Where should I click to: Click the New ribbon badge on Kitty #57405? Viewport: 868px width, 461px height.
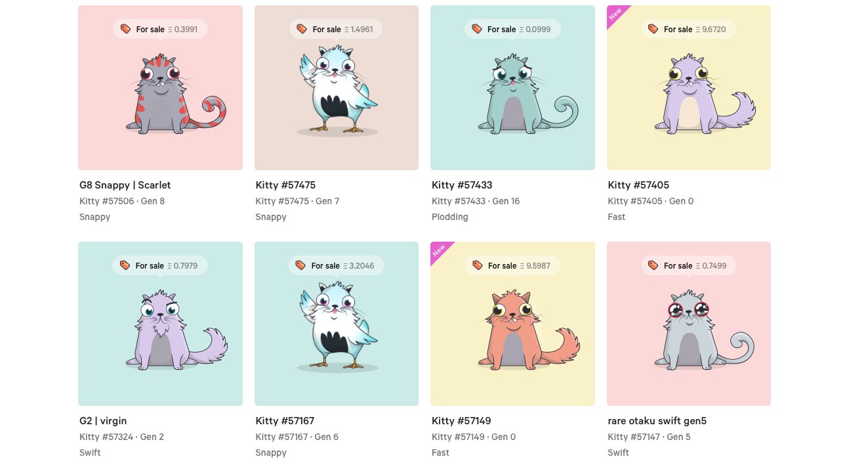pos(618,15)
